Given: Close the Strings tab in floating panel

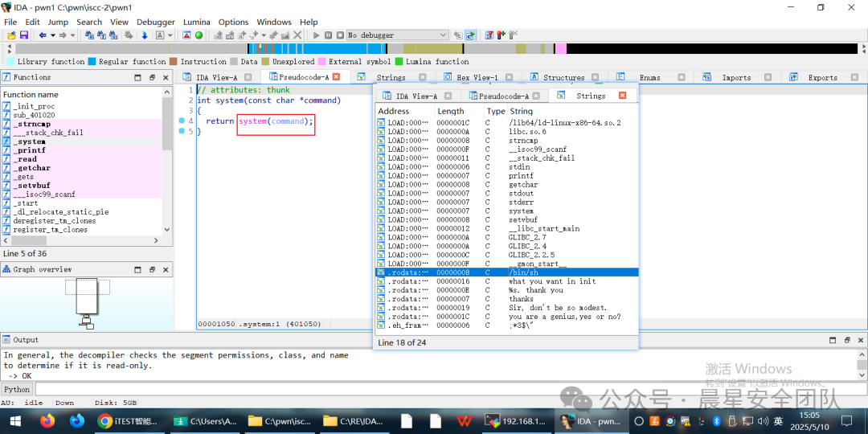Looking at the screenshot, I should tap(622, 96).
